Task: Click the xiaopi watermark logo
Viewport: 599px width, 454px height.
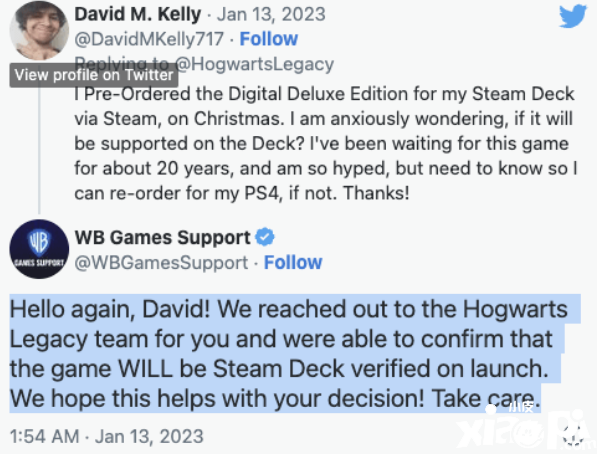Action: click(x=525, y=428)
